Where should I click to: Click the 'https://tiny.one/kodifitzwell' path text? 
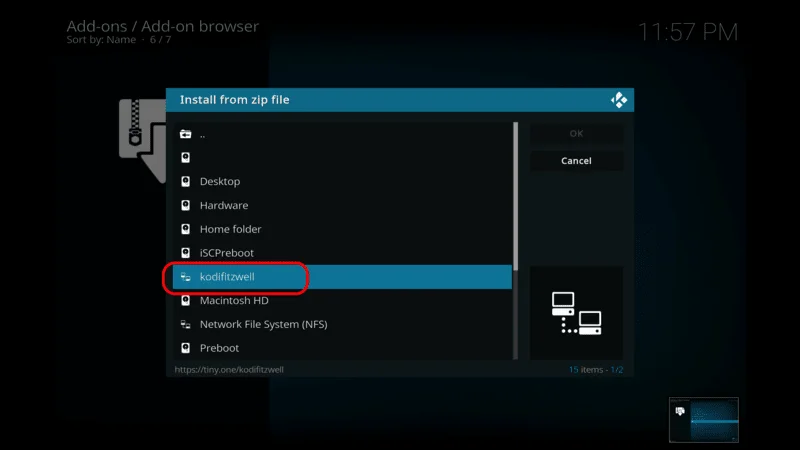pyautogui.click(x=229, y=369)
